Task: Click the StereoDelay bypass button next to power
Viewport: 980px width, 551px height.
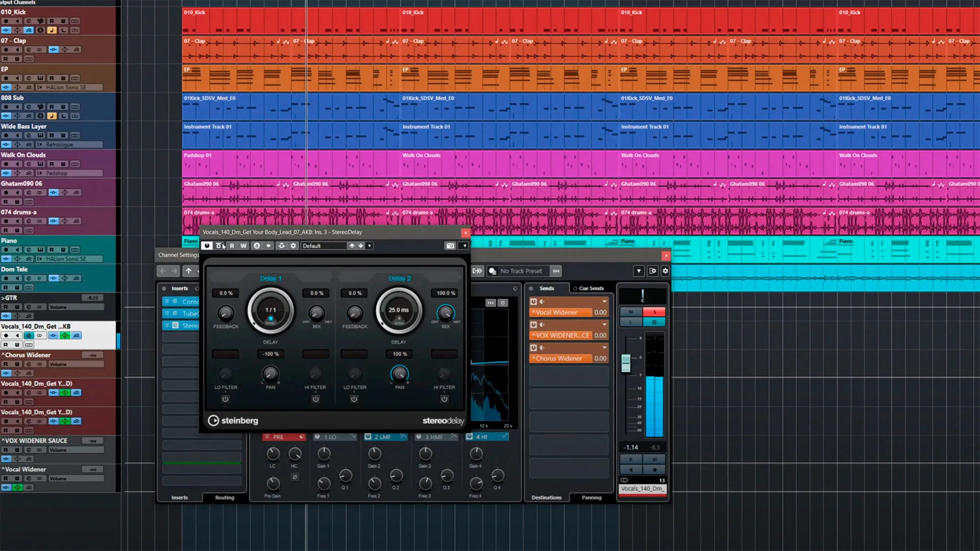Action: pyautogui.click(x=219, y=246)
